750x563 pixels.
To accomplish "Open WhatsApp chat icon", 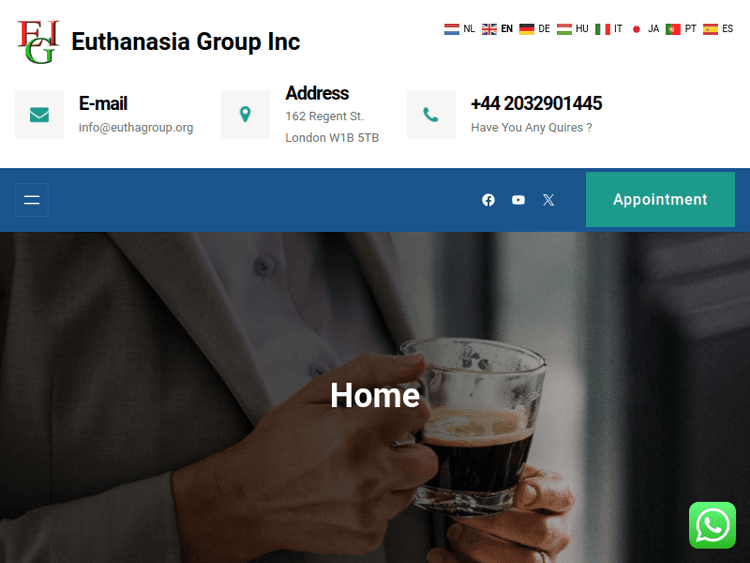I will tap(712, 525).
